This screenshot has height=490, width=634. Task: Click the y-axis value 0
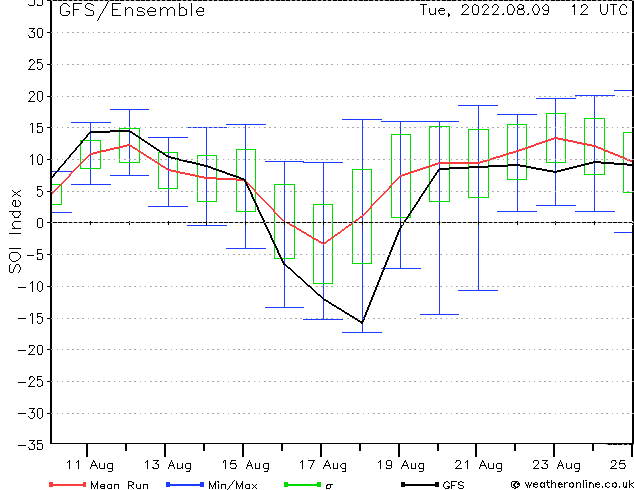click(x=40, y=223)
